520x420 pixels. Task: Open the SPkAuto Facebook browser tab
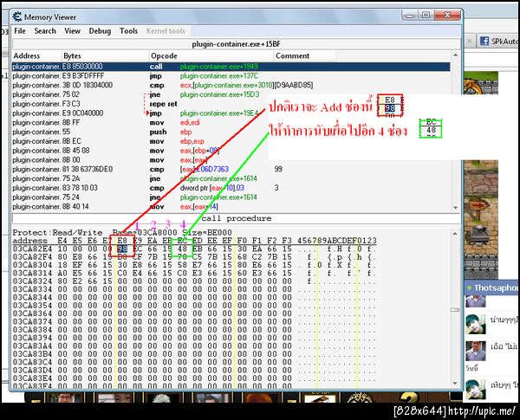pos(498,41)
